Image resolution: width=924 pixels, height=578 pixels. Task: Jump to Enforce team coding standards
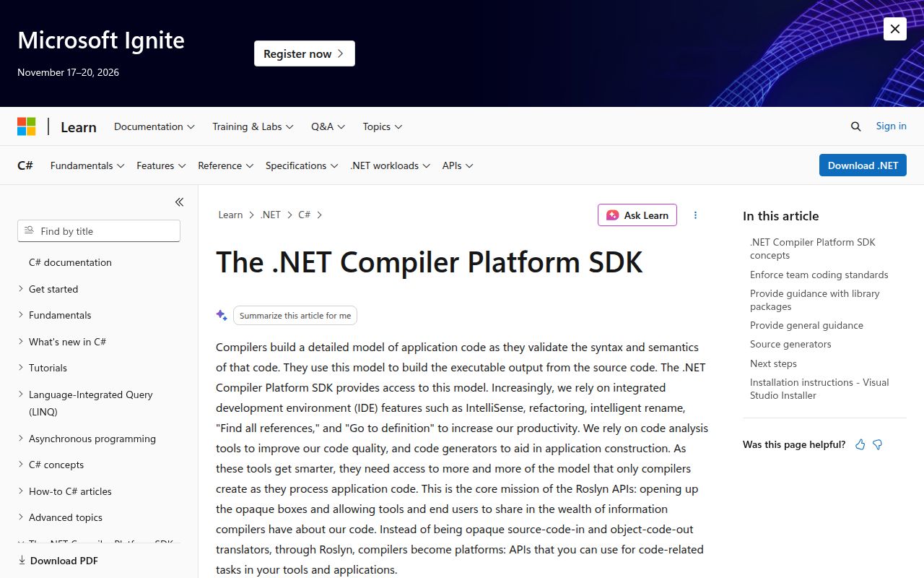(819, 275)
